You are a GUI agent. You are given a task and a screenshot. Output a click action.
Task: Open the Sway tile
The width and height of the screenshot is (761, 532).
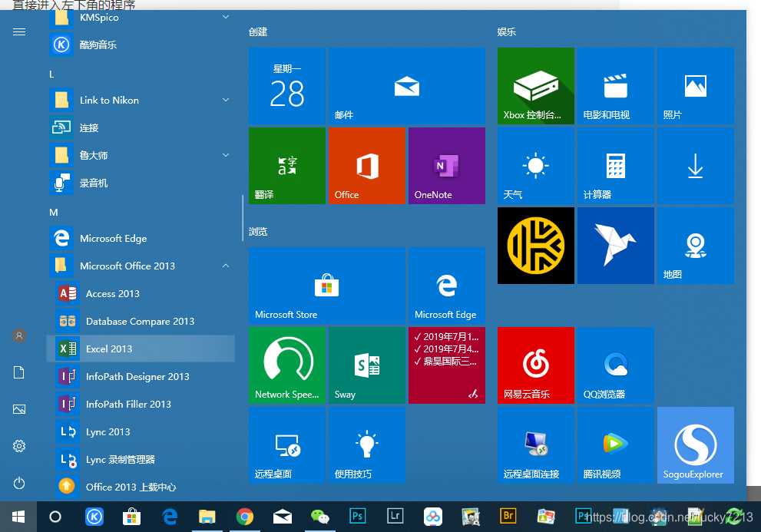(x=367, y=365)
